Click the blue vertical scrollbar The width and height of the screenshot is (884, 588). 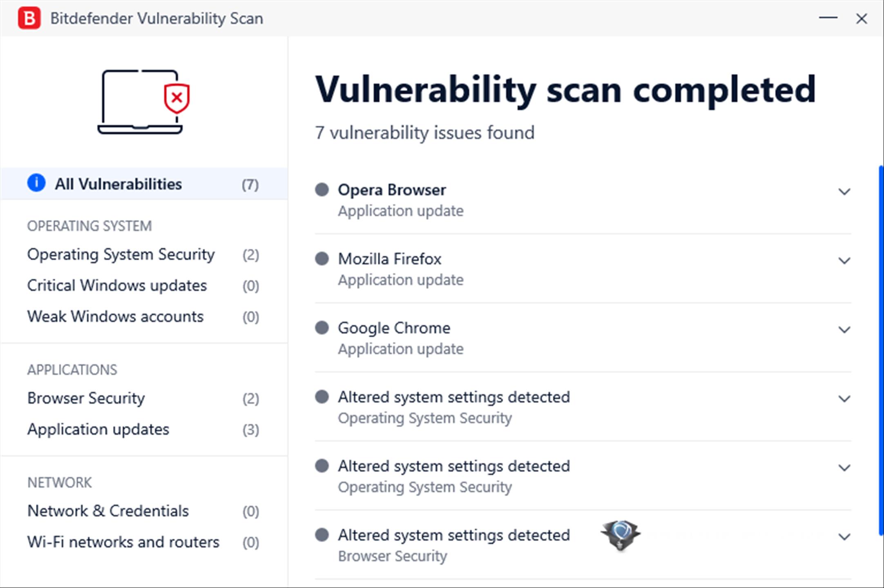[881, 350]
